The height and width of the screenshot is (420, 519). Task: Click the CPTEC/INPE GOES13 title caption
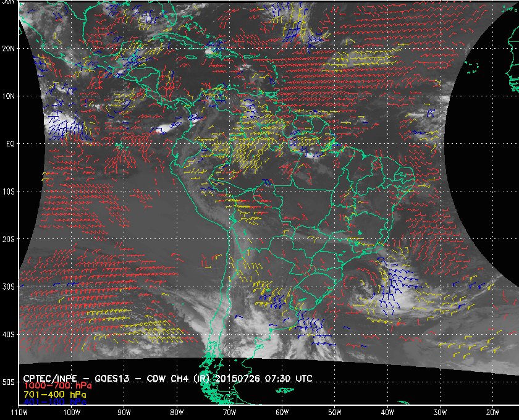[168, 379]
